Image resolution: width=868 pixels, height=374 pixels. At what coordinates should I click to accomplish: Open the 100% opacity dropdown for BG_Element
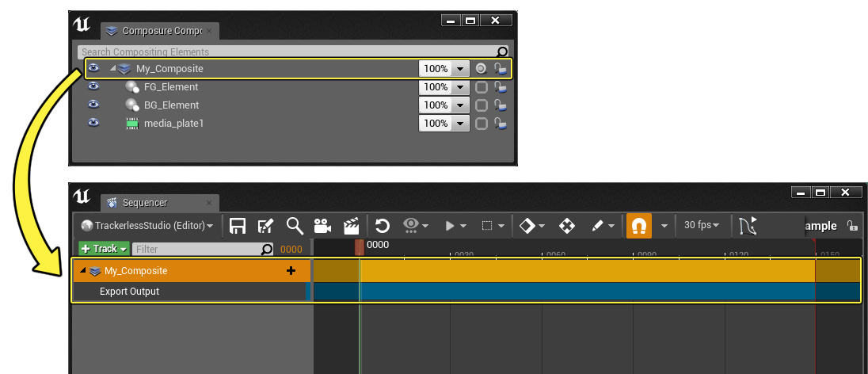point(460,105)
